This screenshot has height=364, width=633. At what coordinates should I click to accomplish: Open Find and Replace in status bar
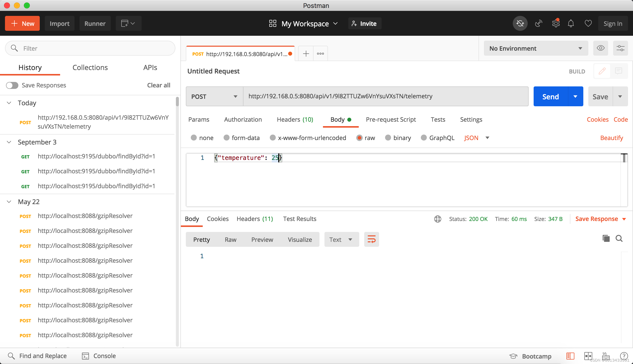click(37, 356)
